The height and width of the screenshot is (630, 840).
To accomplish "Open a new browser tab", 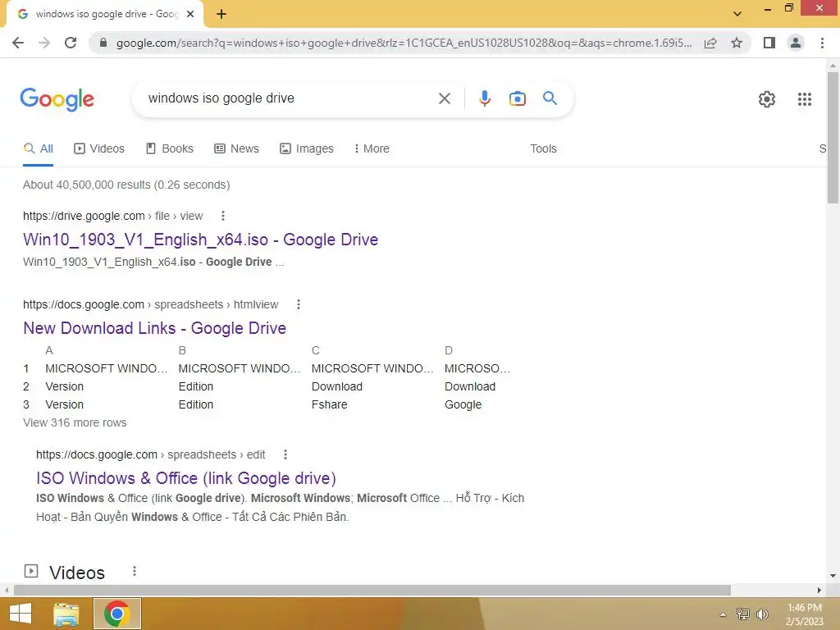I will click(221, 14).
